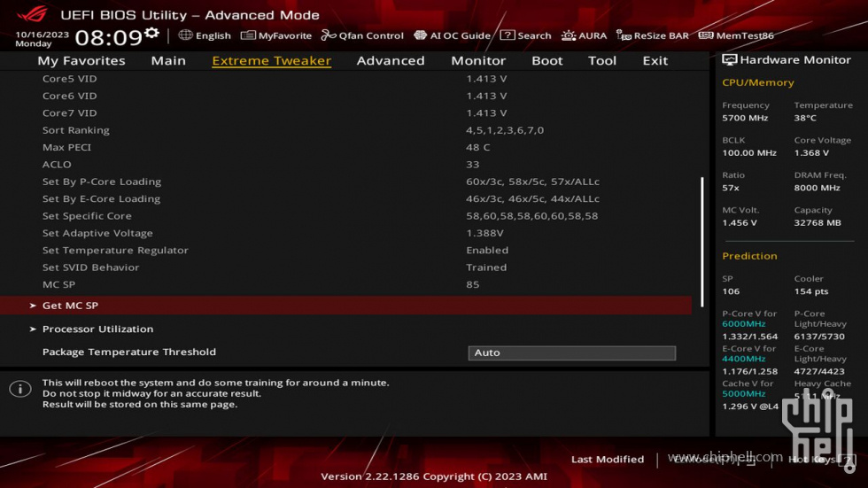Click the 6000MHz P-Core prediction value
This screenshot has height=488, width=868.
pyautogui.click(x=743, y=323)
